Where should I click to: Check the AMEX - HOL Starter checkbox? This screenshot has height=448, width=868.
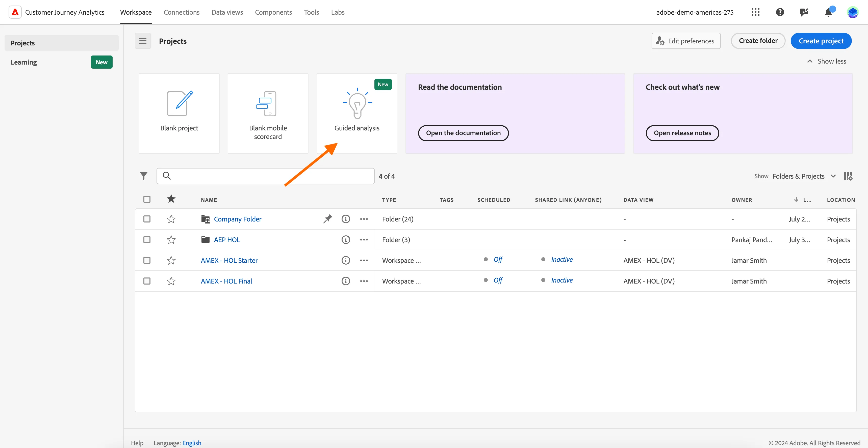147,260
